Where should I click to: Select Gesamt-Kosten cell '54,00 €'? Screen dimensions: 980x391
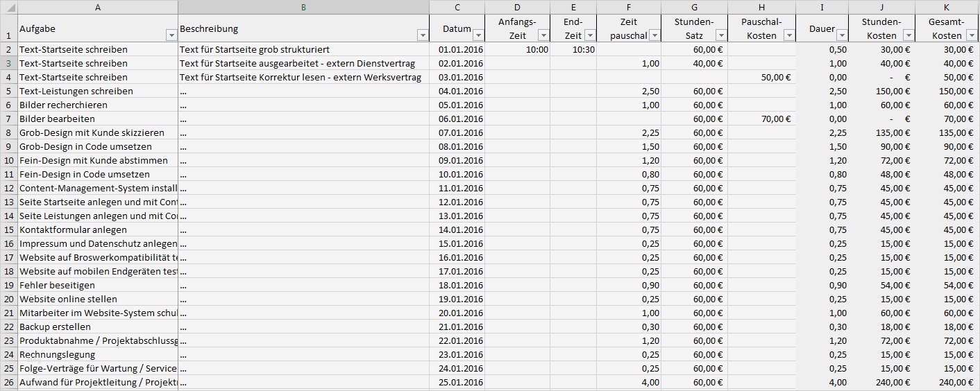coord(947,285)
